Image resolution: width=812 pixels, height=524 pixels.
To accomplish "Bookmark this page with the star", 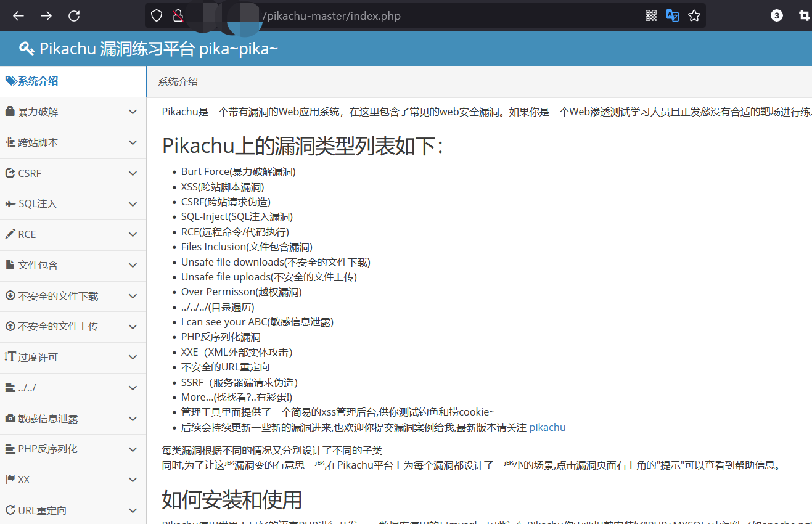I will (694, 15).
